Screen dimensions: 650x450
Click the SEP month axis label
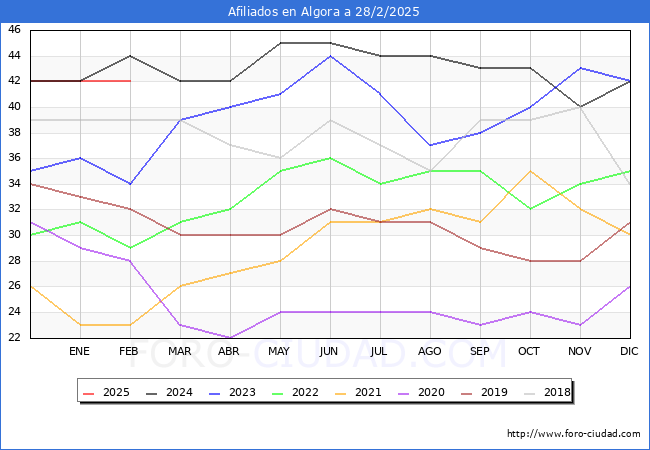[480, 351]
